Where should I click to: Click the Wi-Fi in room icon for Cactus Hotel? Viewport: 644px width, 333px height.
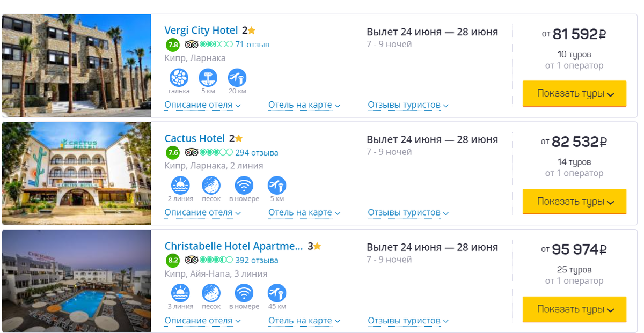pos(244,186)
